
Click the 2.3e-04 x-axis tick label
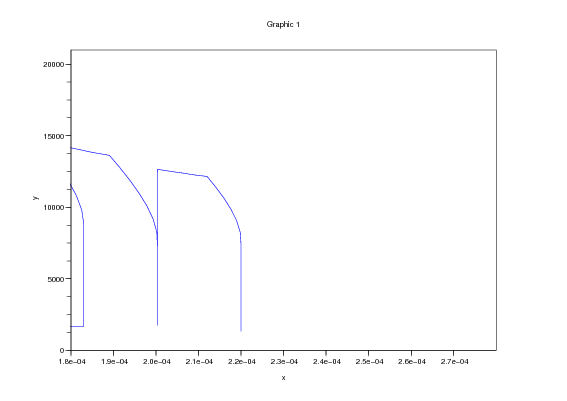284,362
